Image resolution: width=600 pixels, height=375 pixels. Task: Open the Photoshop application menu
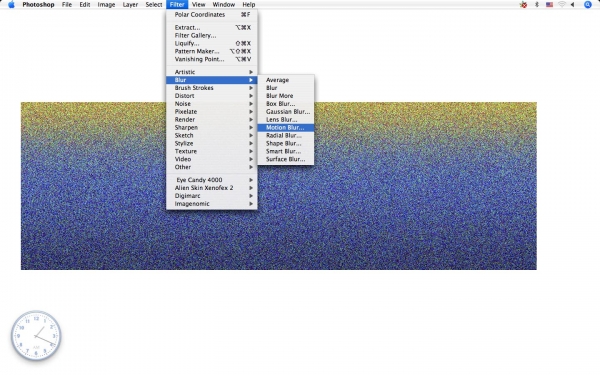point(38,5)
